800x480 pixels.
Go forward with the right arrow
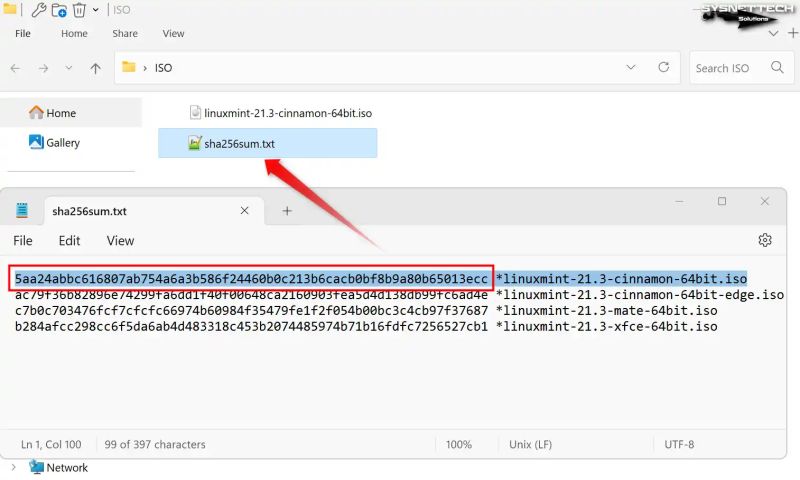pyautogui.click(x=43, y=68)
